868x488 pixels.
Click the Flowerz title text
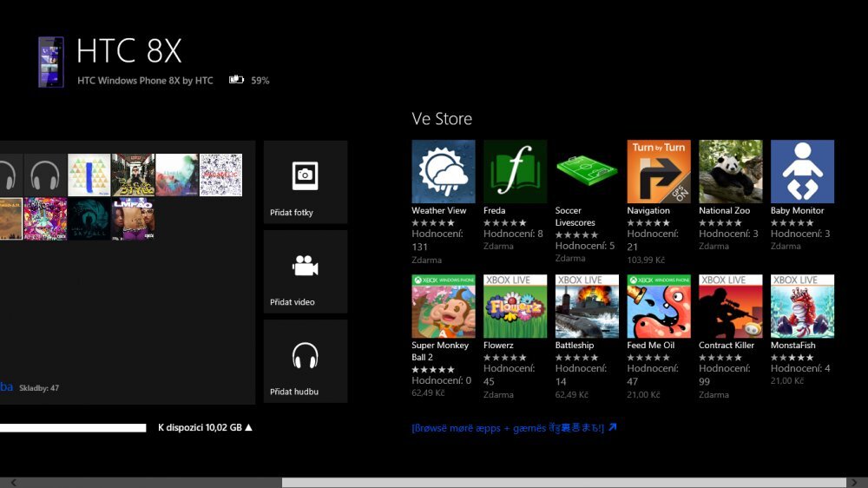coord(498,345)
